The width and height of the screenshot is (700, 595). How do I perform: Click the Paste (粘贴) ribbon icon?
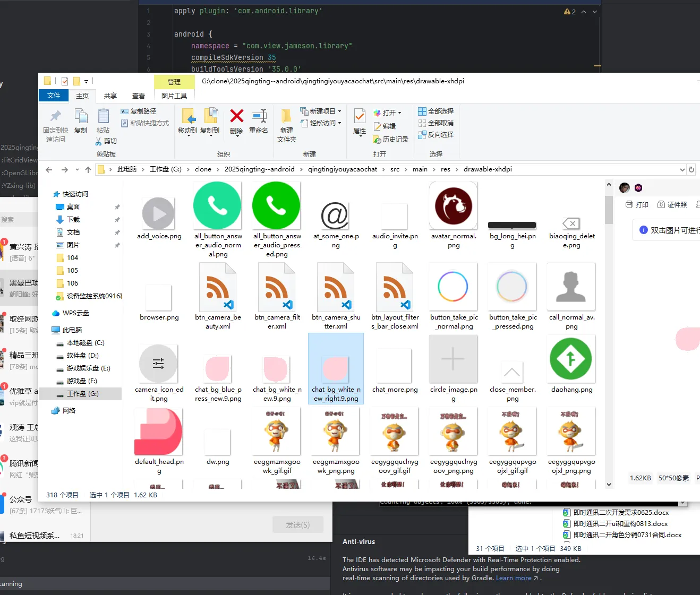click(x=103, y=121)
